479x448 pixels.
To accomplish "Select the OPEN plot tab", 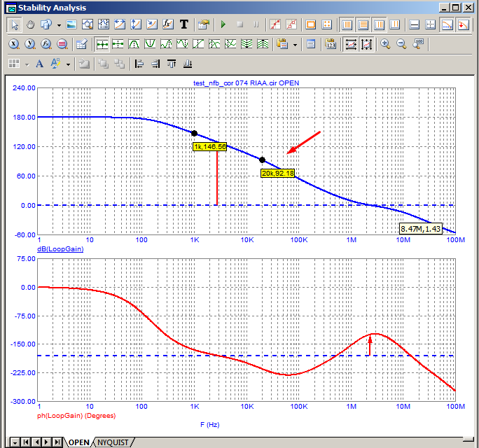I will point(79,442).
